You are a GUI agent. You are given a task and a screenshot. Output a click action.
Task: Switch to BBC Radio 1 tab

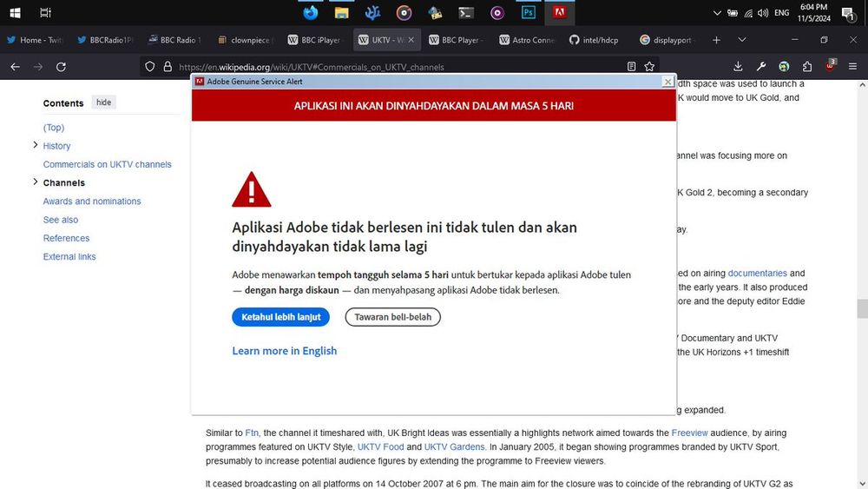pyautogui.click(x=175, y=40)
